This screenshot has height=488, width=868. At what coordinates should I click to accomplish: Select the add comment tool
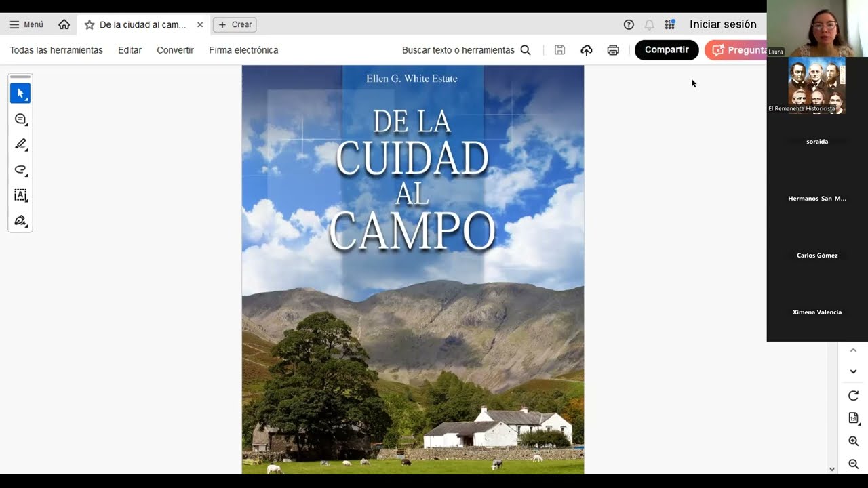click(x=20, y=119)
